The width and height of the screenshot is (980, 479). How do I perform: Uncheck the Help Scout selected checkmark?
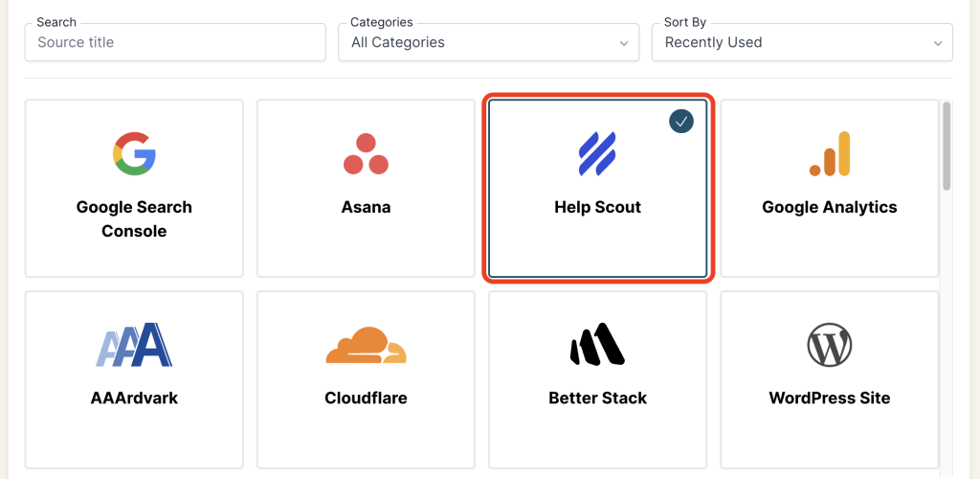tap(681, 122)
